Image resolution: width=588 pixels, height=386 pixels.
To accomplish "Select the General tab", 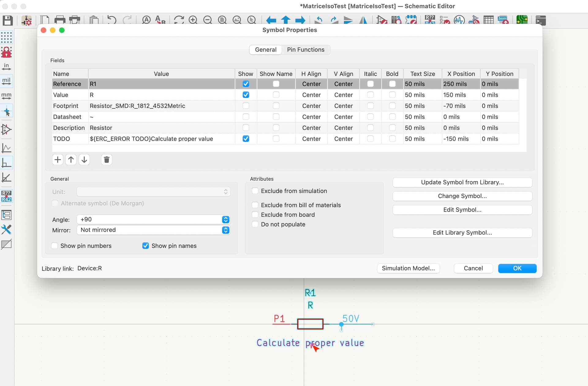I will 266,50.
